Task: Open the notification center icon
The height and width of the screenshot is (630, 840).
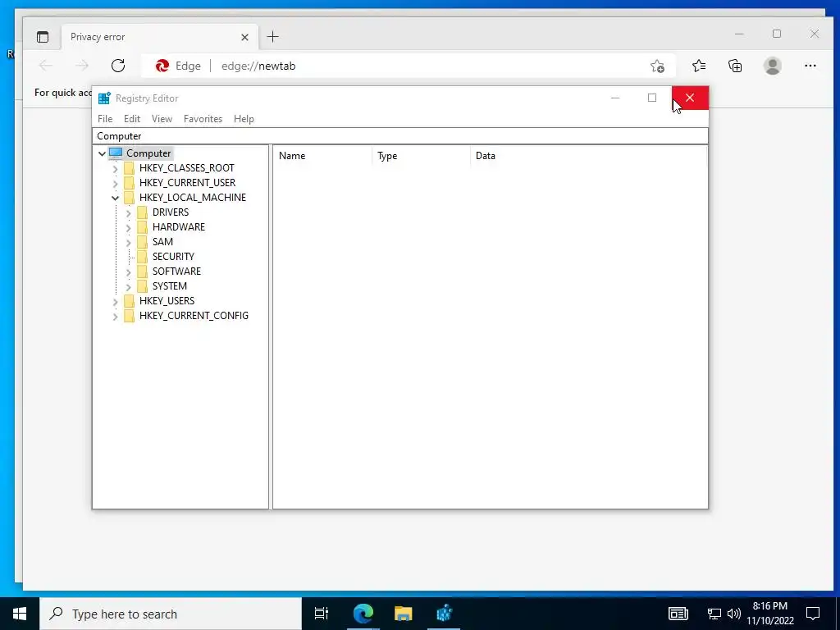Action: (x=813, y=614)
